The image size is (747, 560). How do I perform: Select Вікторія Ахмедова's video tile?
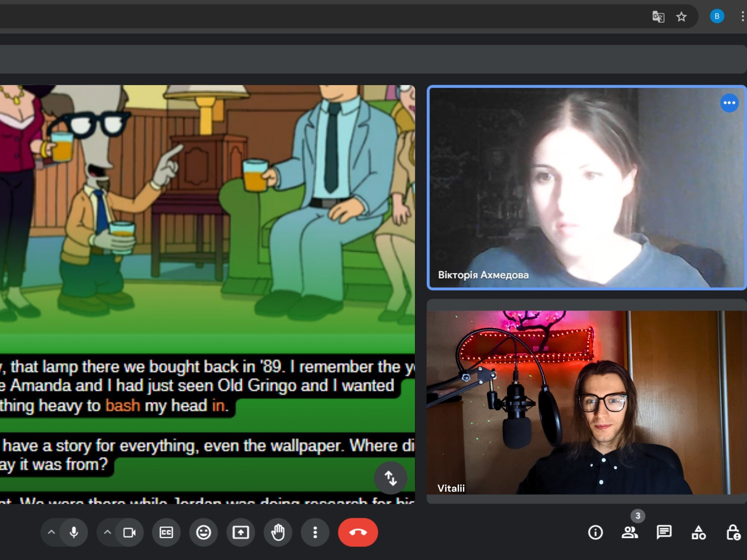click(586, 187)
